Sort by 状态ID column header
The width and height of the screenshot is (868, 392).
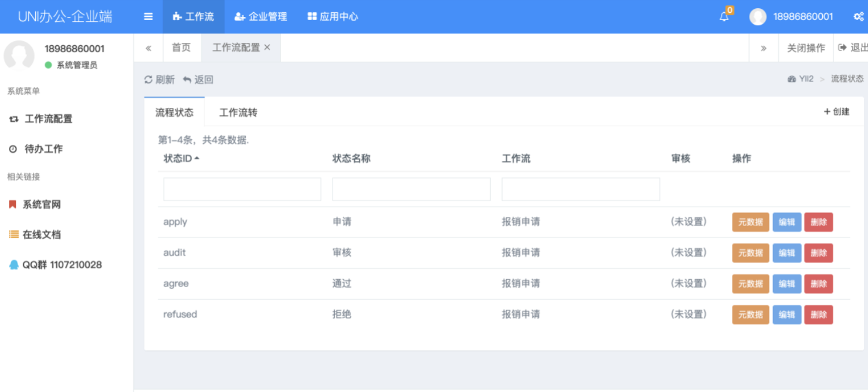178,158
